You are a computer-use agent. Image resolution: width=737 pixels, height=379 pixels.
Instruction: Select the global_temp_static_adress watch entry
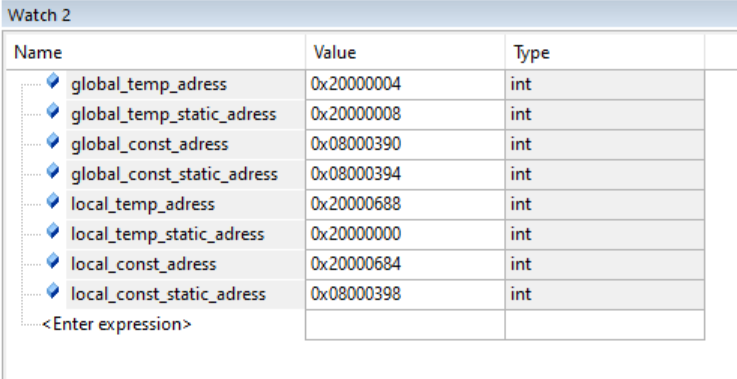[x=173, y=115]
